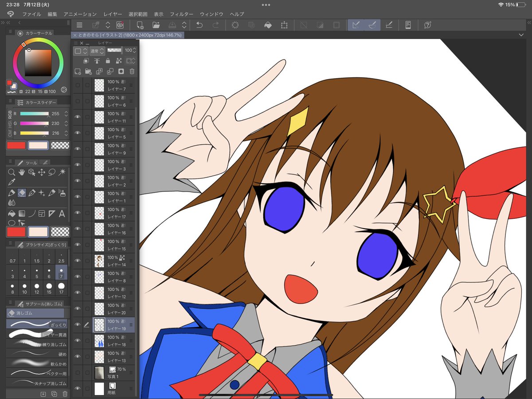Click the layer opacity stepper beside 100

coord(135,51)
